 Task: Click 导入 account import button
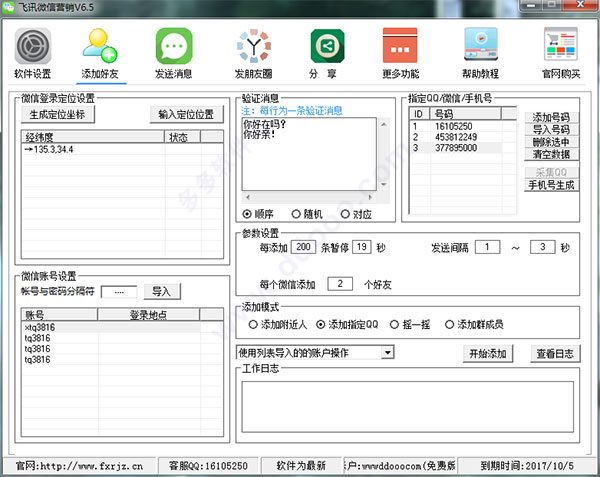coord(161,291)
